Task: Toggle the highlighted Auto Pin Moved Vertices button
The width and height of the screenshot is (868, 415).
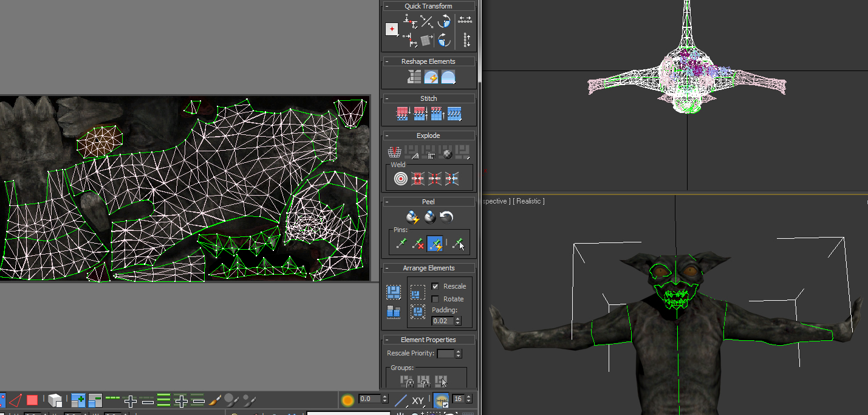Action: click(x=435, y=244)
